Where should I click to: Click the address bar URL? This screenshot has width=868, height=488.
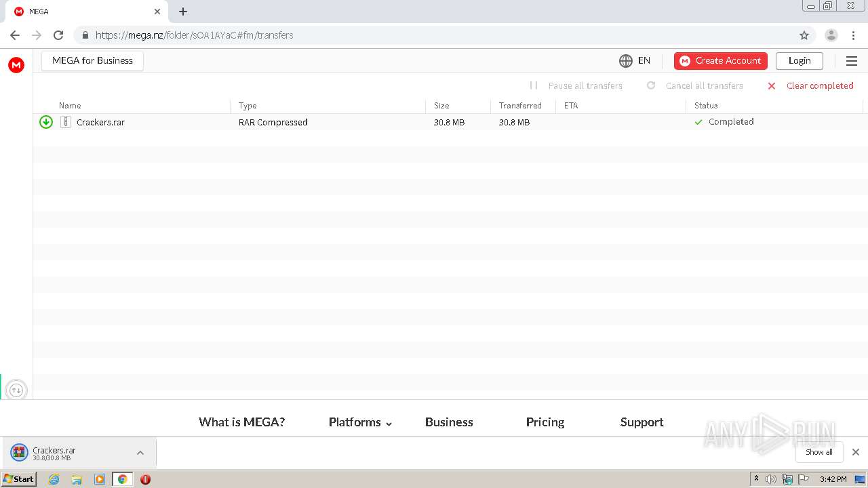(194, 35)
